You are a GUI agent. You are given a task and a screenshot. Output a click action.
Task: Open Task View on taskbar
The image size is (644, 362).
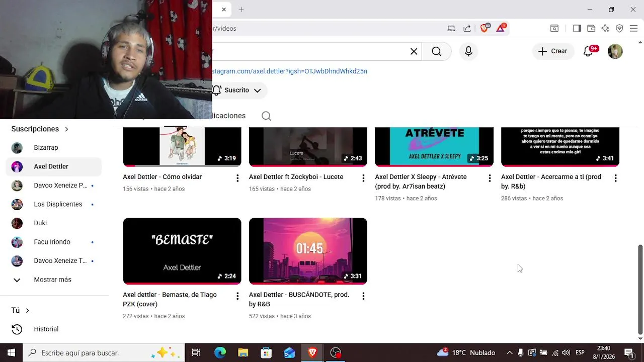[x=196, y=353]
